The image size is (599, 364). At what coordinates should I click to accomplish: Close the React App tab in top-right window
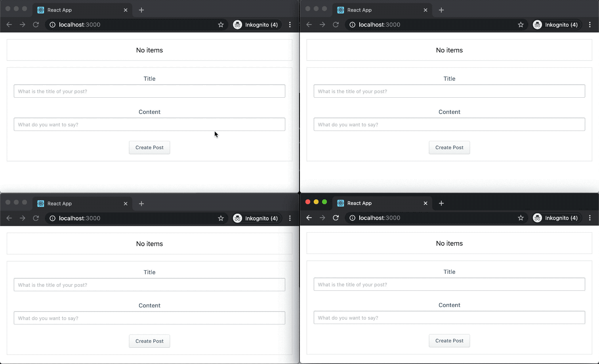click(x=425, y=10)
